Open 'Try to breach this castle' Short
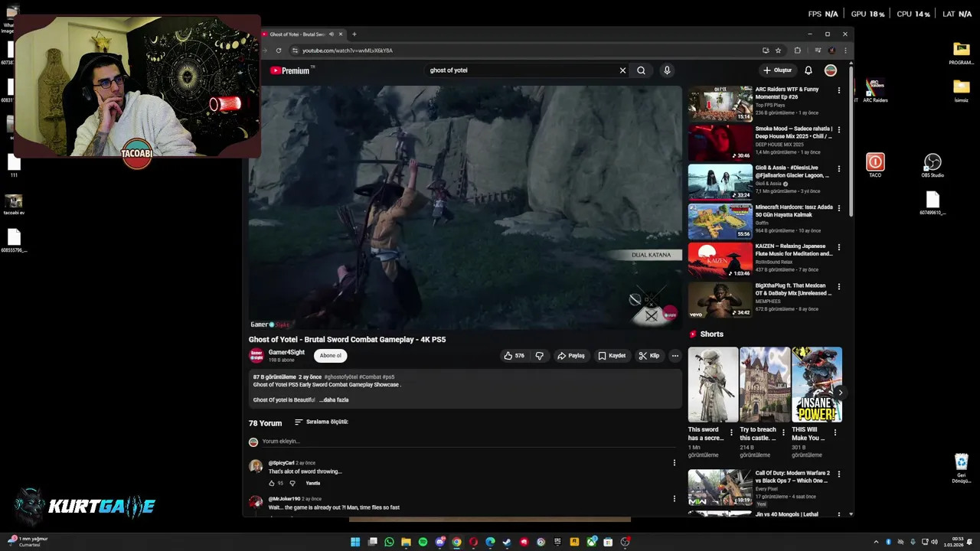The image size is (980, 551). click(765, 385)
